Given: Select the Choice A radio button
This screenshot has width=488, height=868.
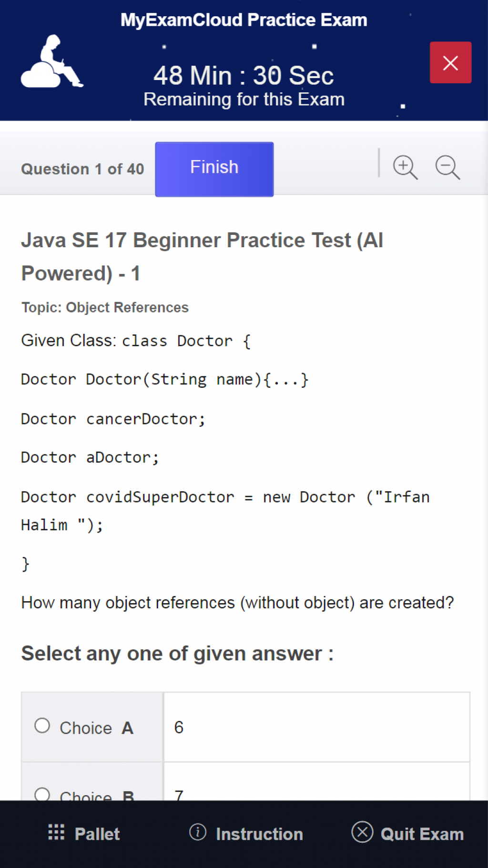Looking at the screenshot, I should [42, 726].
